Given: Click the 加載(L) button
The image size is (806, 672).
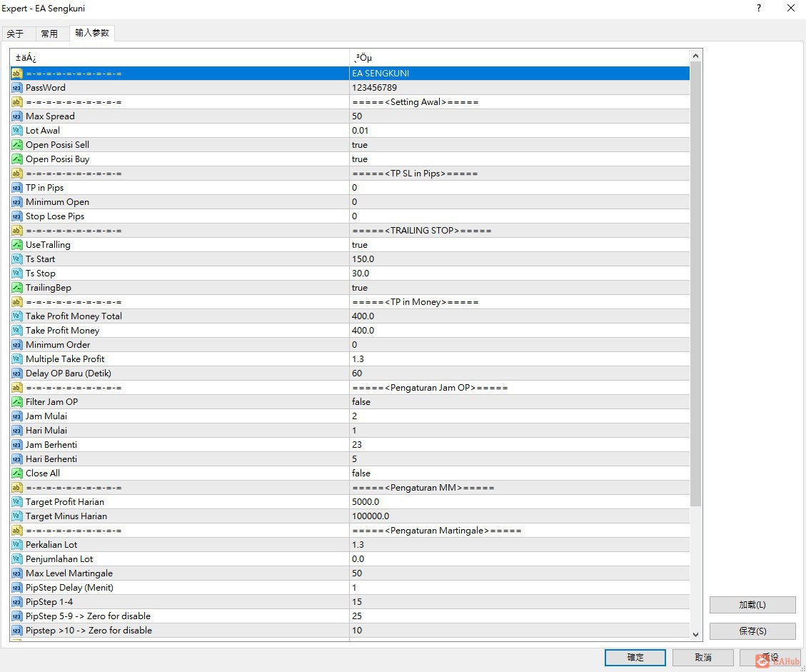Looking at the screenshot, I should 752,605.
